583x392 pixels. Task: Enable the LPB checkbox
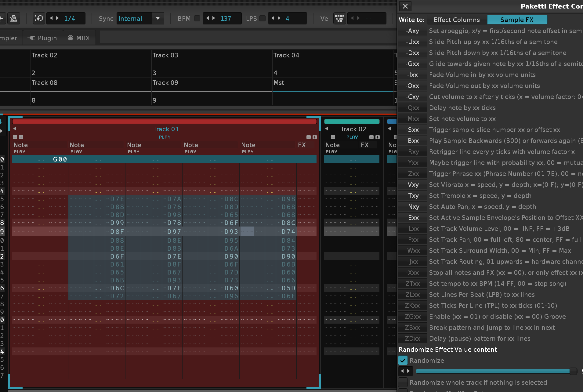pos(262,19)
